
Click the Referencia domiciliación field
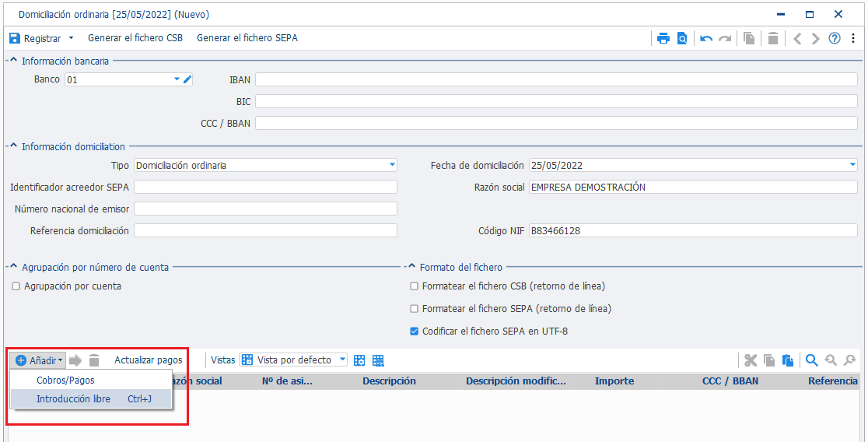(x=266, y=230)
